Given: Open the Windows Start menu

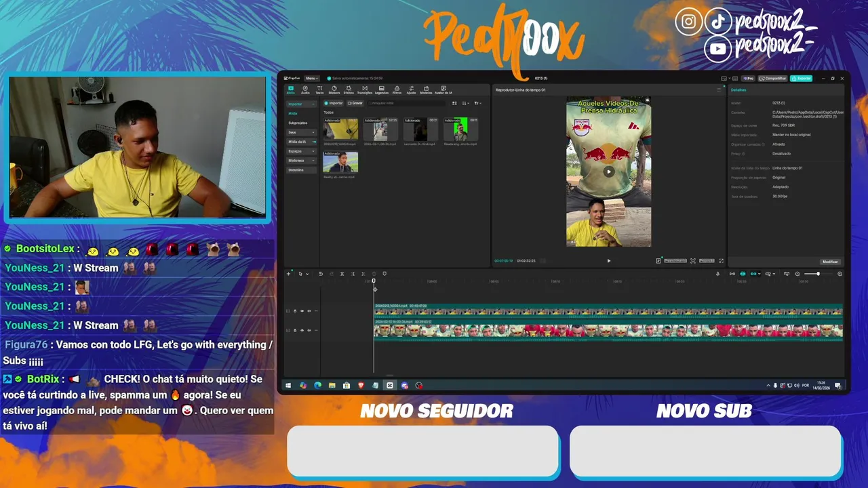Looking at the screenshot, I should pyautogui.click(x=288, y=385).
